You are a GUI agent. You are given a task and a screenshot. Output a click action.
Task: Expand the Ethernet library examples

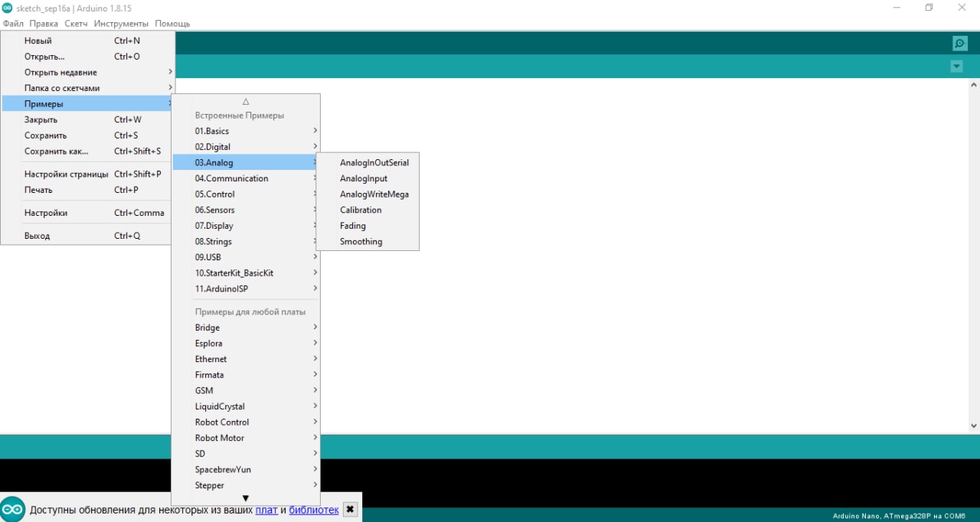[x=246, y=359]
